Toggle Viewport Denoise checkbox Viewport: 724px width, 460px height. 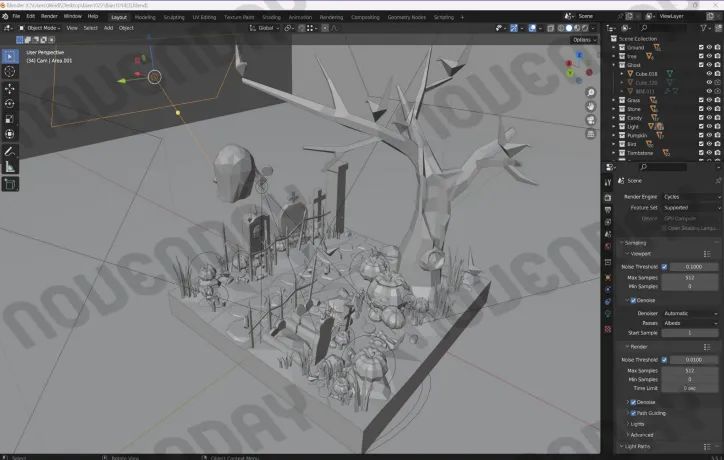(x=634, y=301)
